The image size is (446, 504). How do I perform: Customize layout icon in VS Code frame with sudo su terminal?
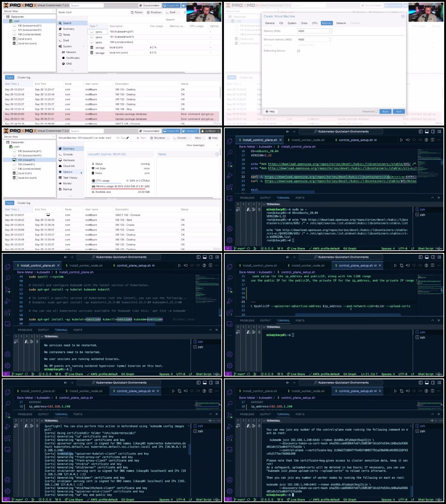[x=439, y=131]
